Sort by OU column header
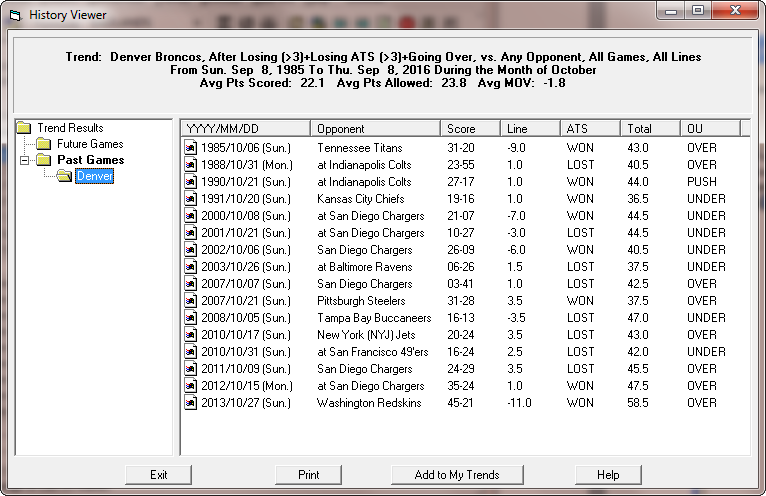 (710, 129)
